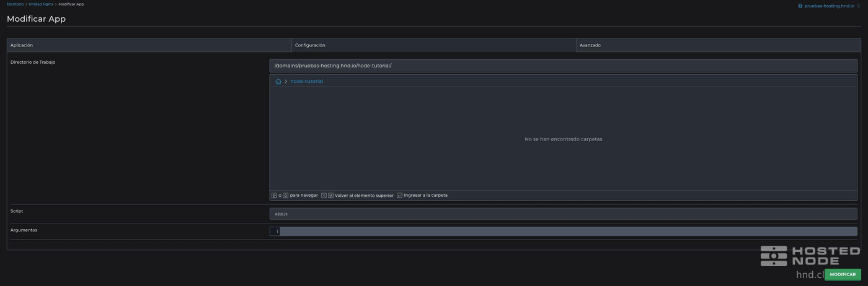Click the enter key icon beside 'Ingresar a la carpeta'

click(399, 196)
